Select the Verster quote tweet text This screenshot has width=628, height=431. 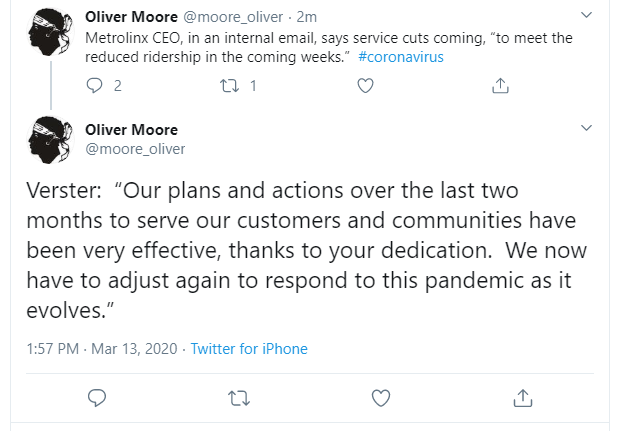point(300,250)
